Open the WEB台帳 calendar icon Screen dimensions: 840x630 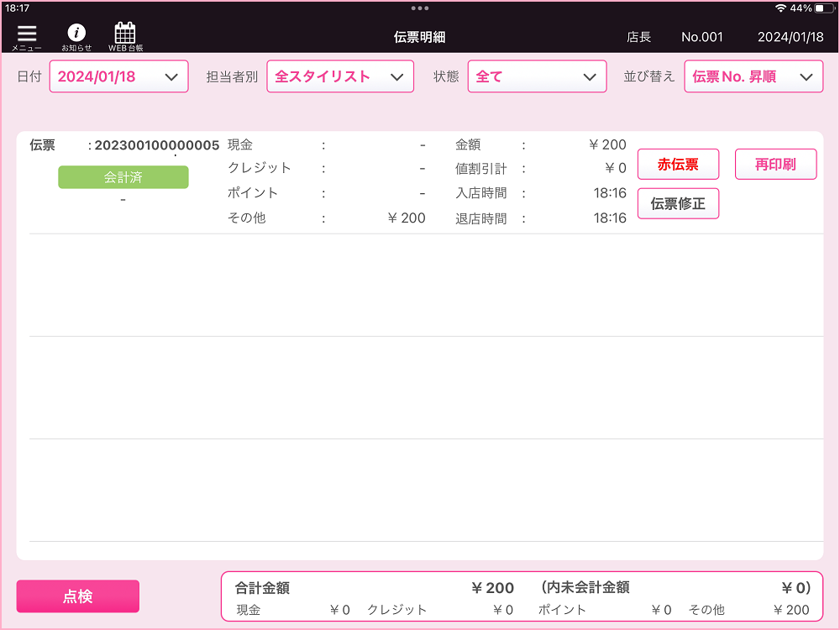coord(125,35)
